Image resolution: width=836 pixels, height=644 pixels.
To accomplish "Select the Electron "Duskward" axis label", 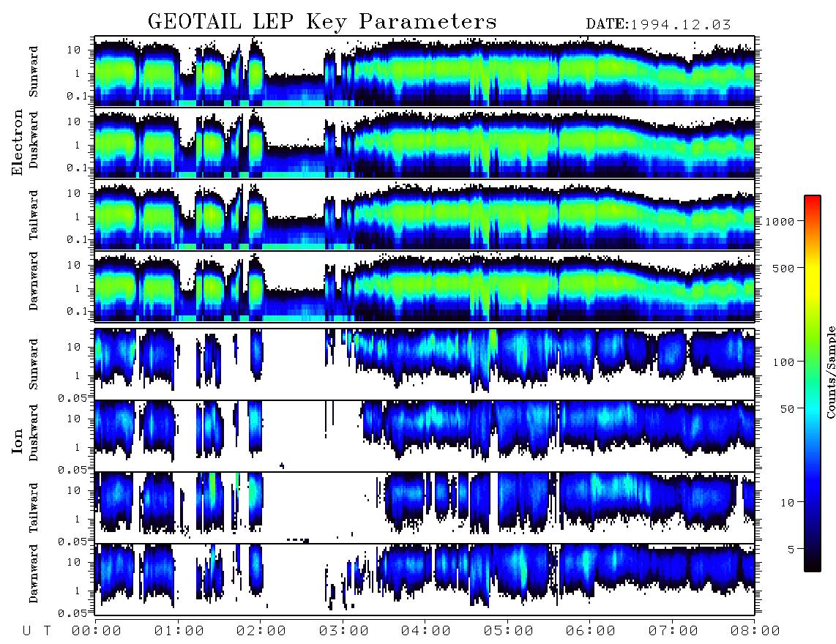I will (x=34, y=141).
